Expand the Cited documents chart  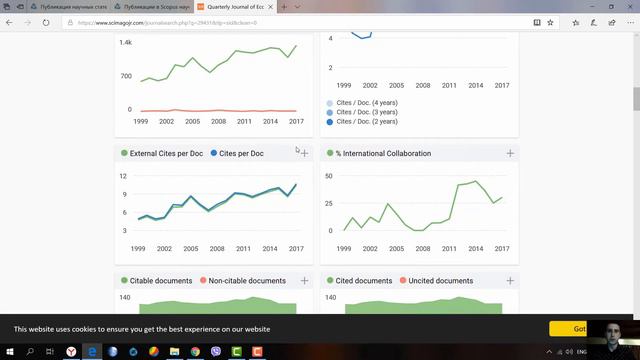tap(510, 281)
